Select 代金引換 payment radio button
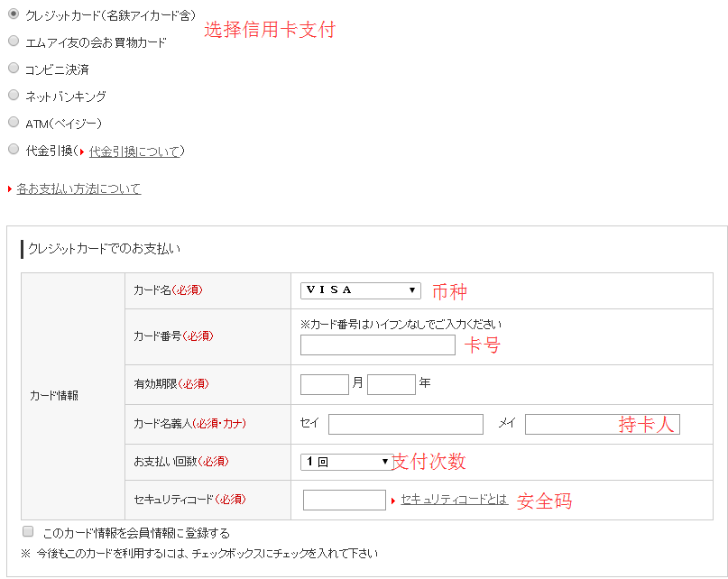The height and width of the screenshot is (579, 728). [x=14, y=150]
